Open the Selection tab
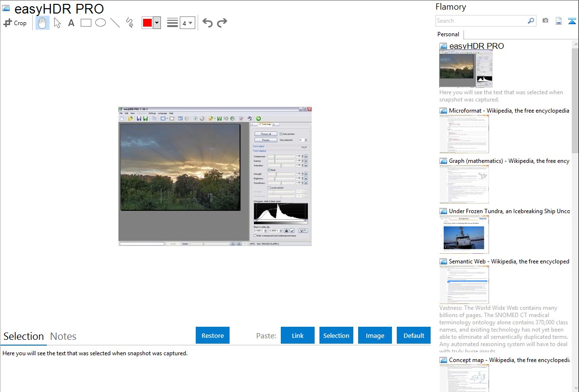The width and height of the screenshot is (579, 392). (x=24, y=336)
